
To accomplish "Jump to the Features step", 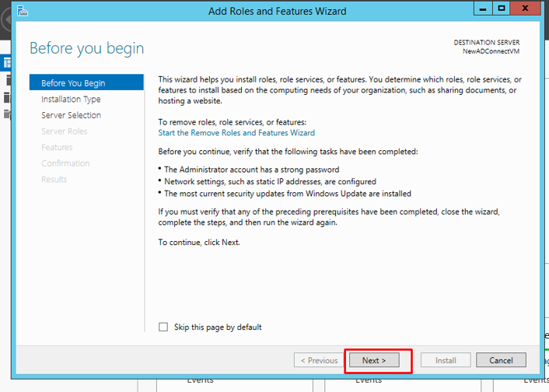I will tap(57, 147).
